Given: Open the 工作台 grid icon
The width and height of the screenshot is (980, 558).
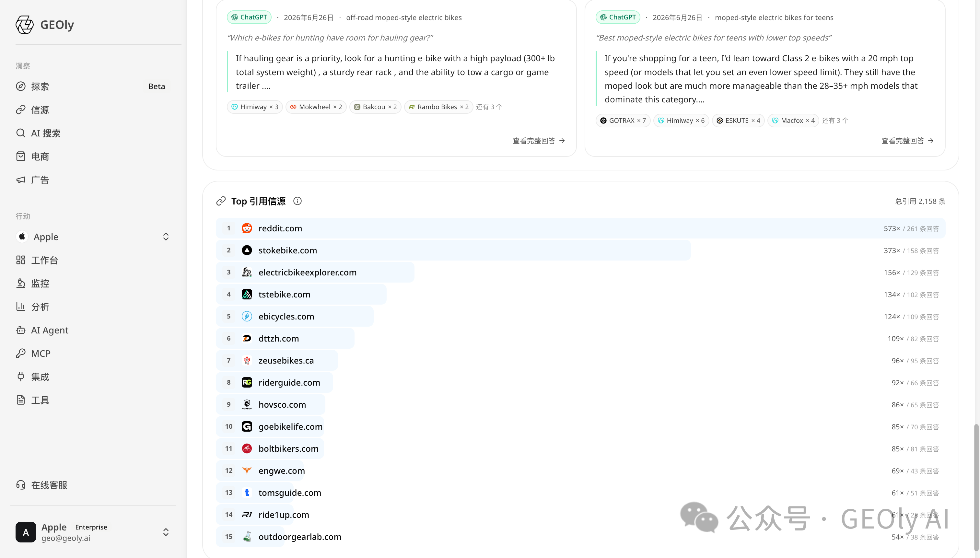Looking at the screenshot, I should tap(21, 260).
